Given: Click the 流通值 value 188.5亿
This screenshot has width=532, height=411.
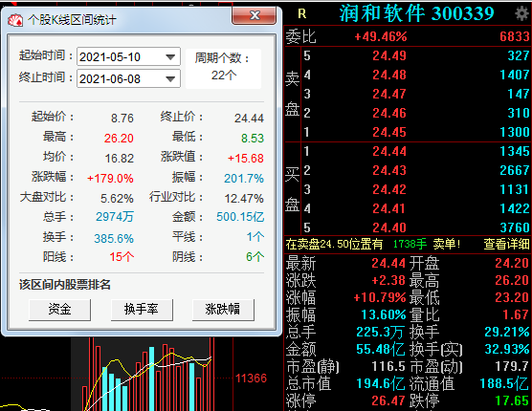Looking at the screenshot, I should point(504,383).
